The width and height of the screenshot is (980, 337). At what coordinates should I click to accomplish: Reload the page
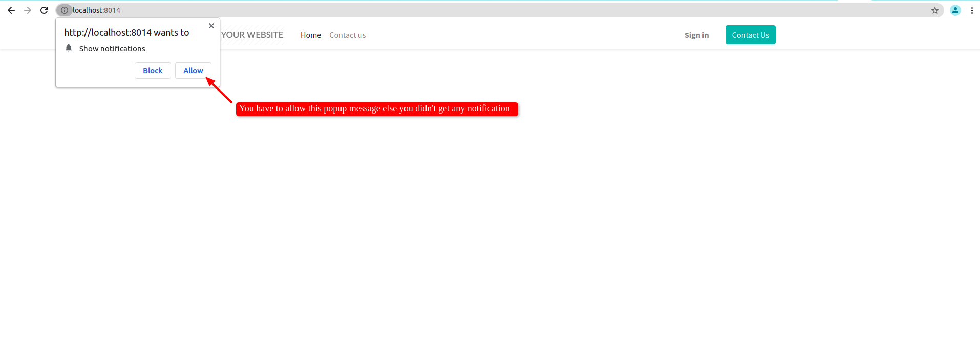click(x=44, y=10)
